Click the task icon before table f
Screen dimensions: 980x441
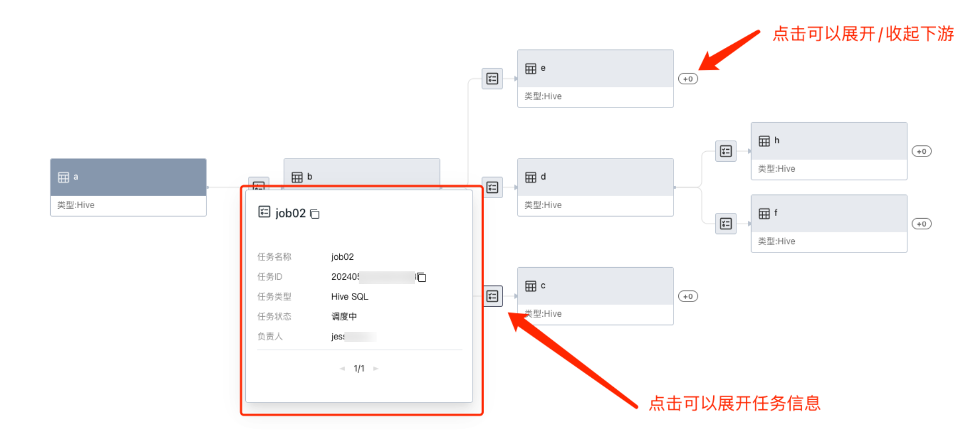pyautogui.click(x=726, y=224)
